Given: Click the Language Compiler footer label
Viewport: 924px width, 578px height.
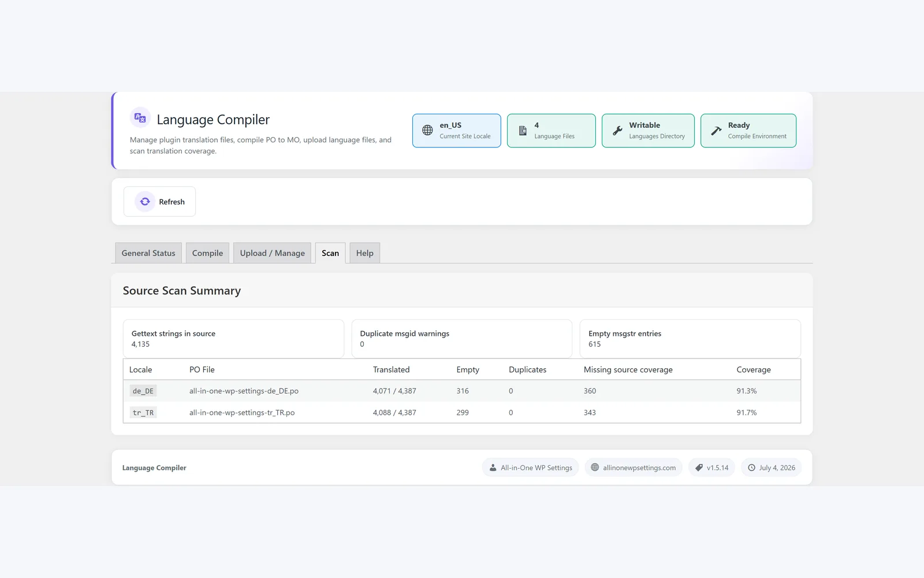Looking at the screenshot, I should (x=154, y=468).
